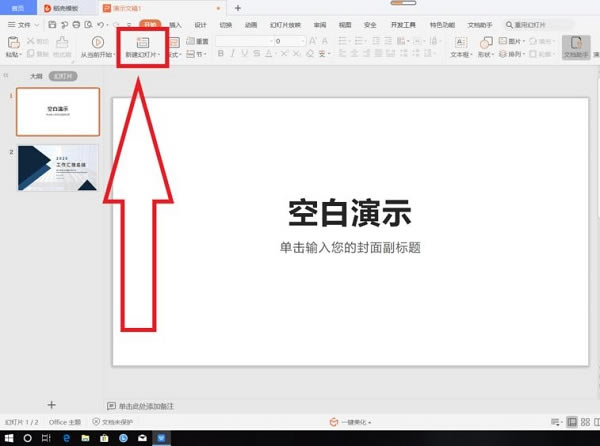
Task: Click the 新建幻灯片 (New Slide) icon
Action: (x=141, y=43)
